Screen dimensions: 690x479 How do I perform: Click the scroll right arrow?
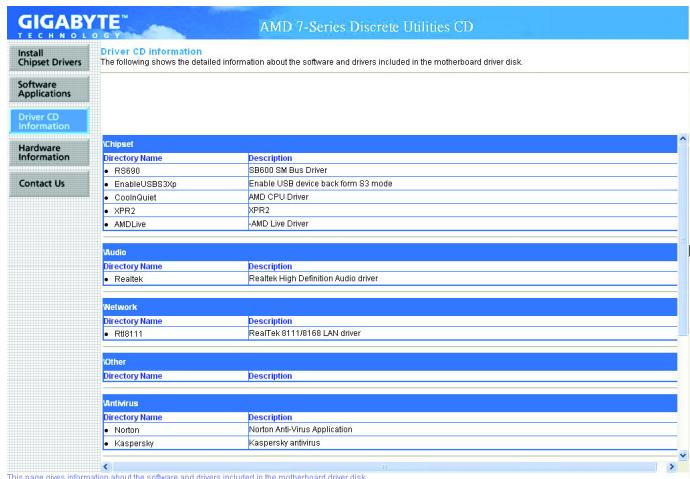(671, 467)
